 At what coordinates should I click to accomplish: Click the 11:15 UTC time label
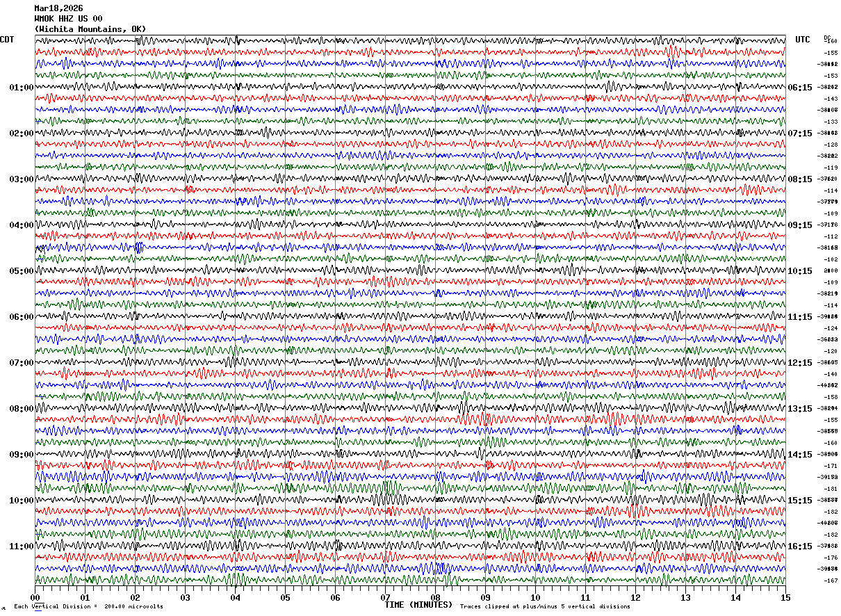coord(800,317)
